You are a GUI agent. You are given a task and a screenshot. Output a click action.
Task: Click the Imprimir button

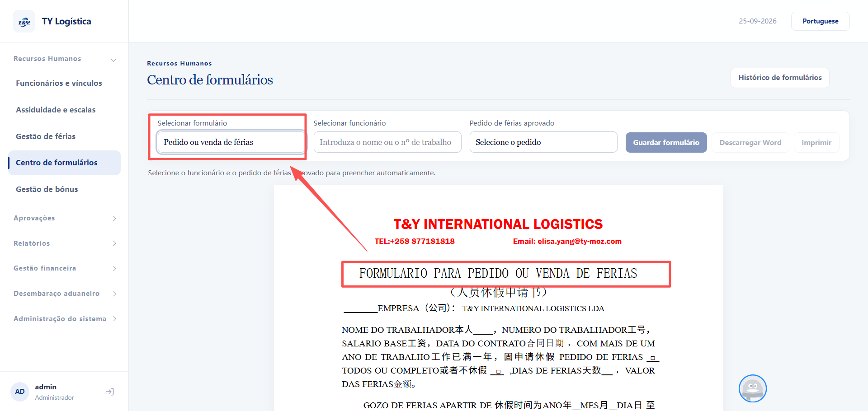pos(816,142)
